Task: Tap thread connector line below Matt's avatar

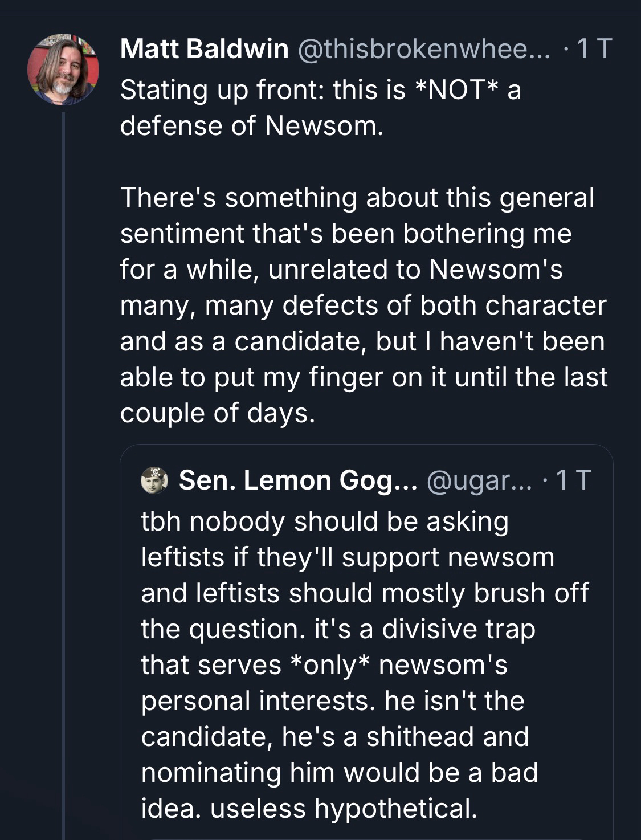Action: click(x=63, y=456)
